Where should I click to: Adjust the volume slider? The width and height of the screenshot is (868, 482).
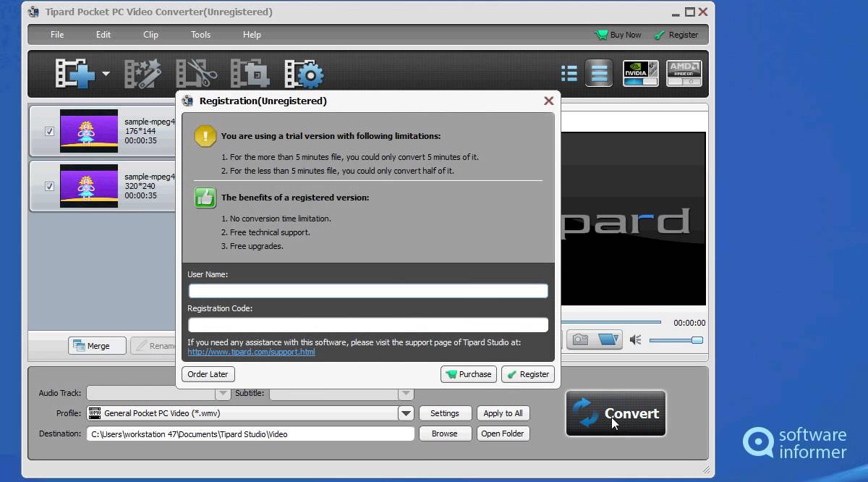point(676,340)
